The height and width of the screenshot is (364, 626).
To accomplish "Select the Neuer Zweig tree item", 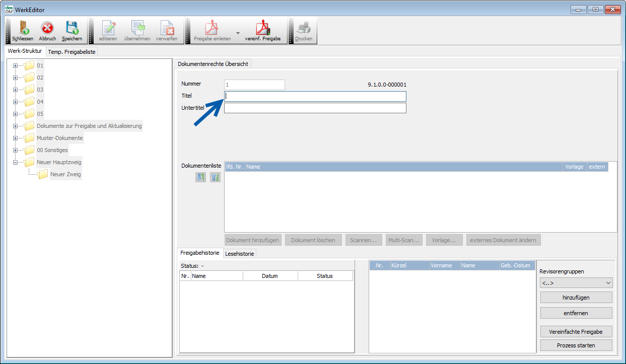I will click(x=65, y=174).
